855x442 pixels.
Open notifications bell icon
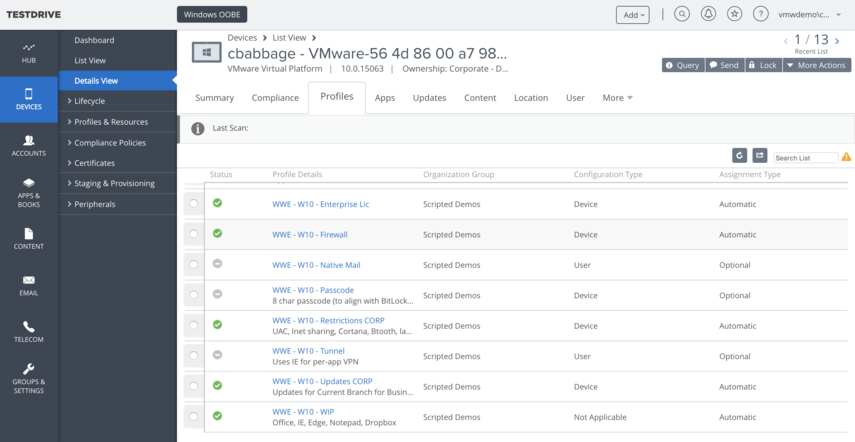pyautogui.click(x=708, y=14)
